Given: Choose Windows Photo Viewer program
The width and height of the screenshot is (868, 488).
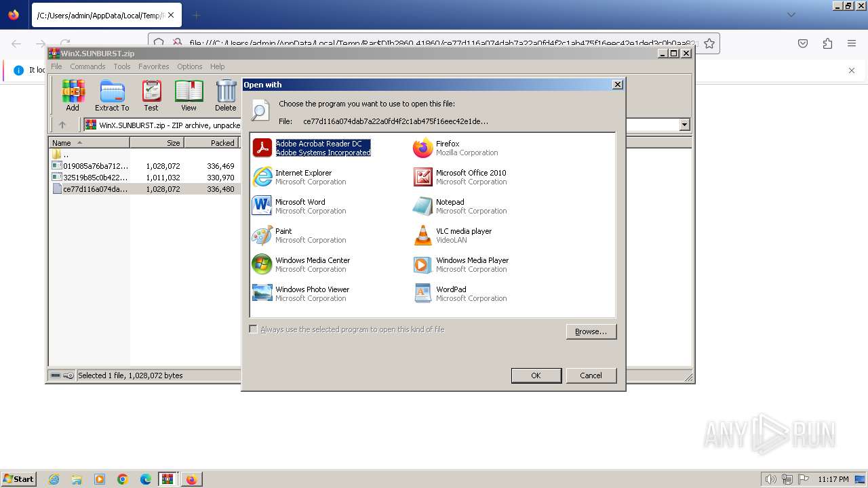Looking at the screenshot, I should (x=300, y=293).
